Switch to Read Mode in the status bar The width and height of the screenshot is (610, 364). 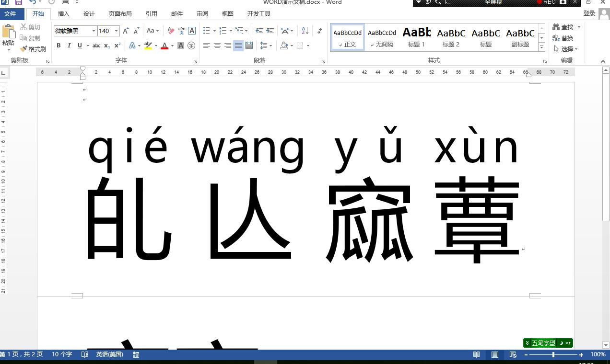coord(476,354)
